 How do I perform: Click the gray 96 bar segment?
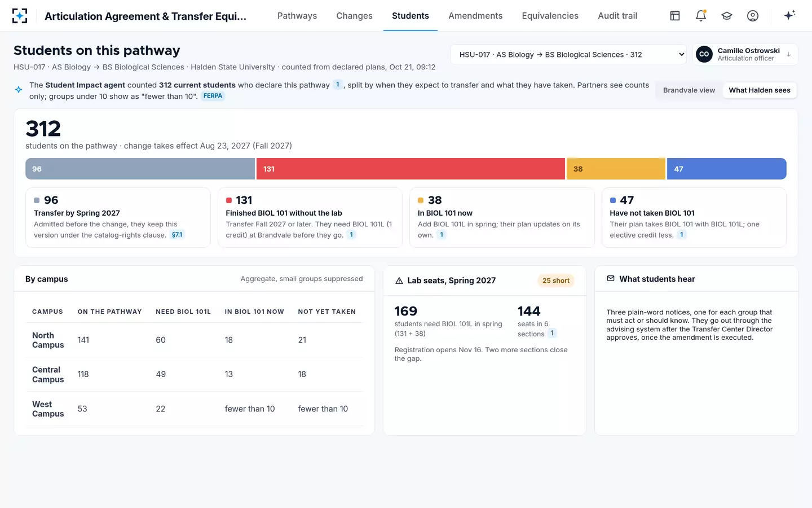[x=140, y=169]
